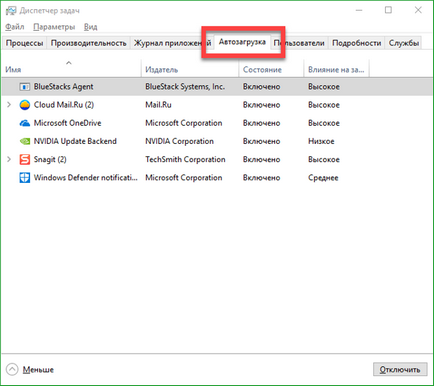The image size is (434, 386).
Task: Click the Cloud Mail.Ru icon
Action: (x=25, y=105)
